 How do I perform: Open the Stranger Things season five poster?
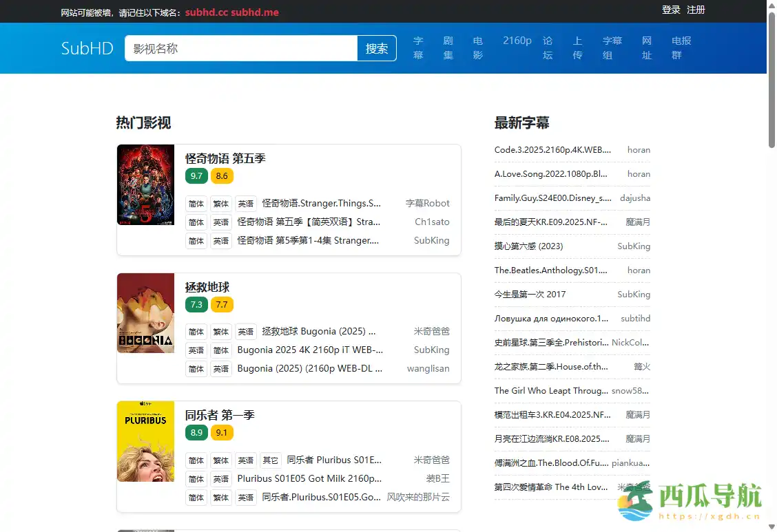[145, 184]
